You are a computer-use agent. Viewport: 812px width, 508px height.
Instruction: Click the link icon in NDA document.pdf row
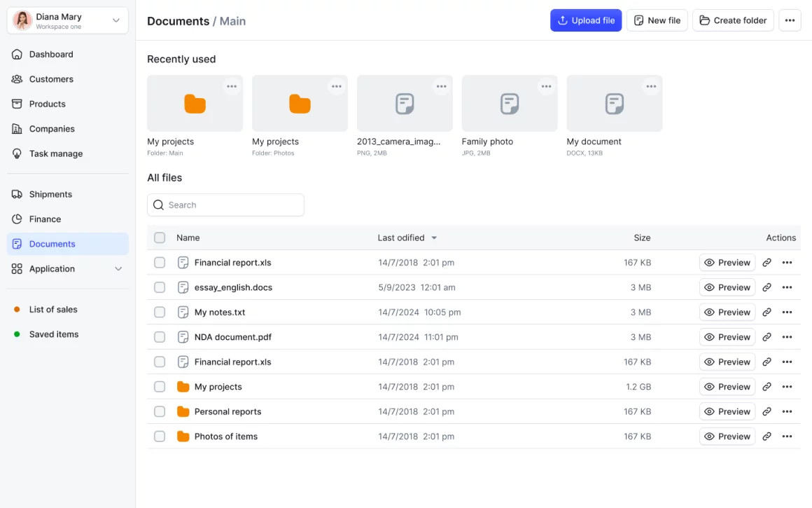[x=766, y=337]
